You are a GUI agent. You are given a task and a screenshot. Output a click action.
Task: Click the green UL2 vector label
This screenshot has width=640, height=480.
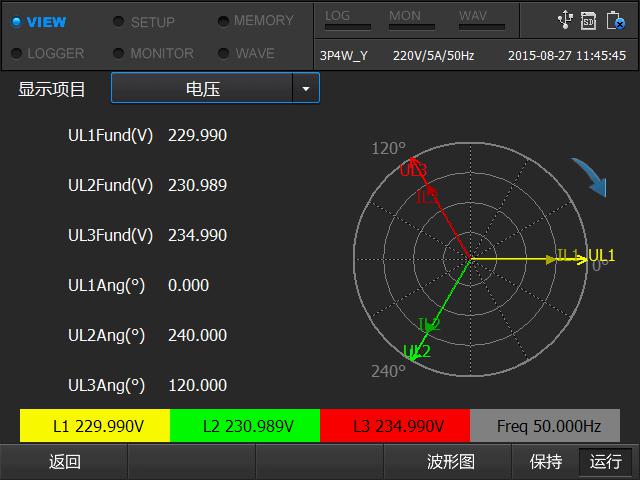[417, 351]
